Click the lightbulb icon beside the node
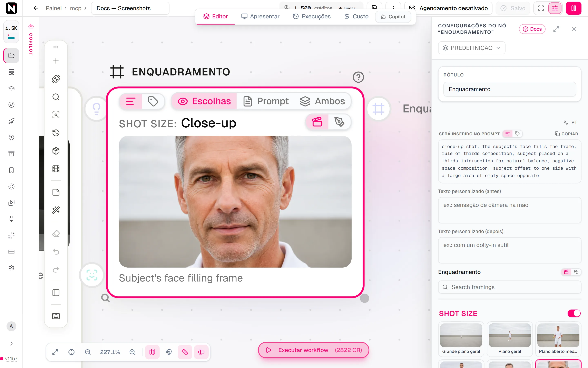The image size is (588, 368). pyautogui.click(x=97, y=109)
